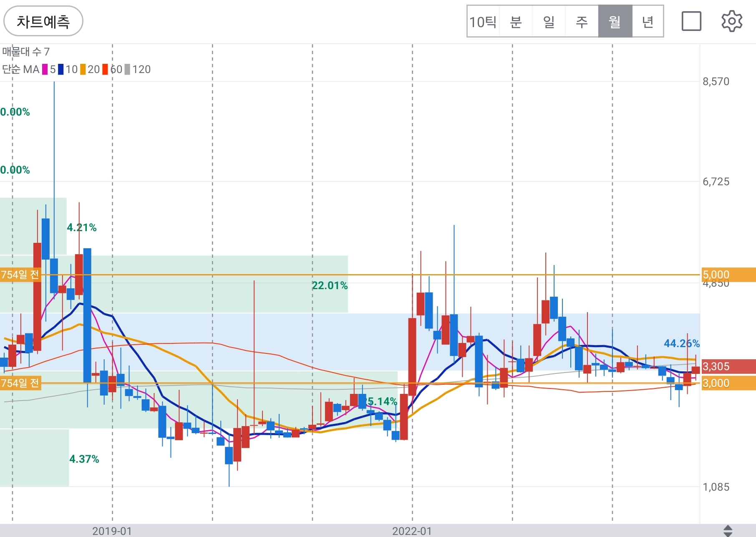Switch to the 분 minute chart tab
This screenshot has height=537, width=756.
(x=516, y=22)
